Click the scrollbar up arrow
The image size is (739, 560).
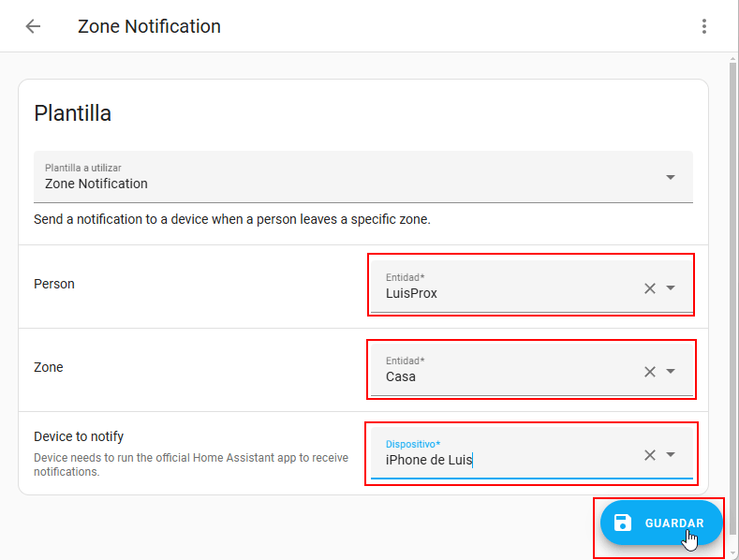733,60
